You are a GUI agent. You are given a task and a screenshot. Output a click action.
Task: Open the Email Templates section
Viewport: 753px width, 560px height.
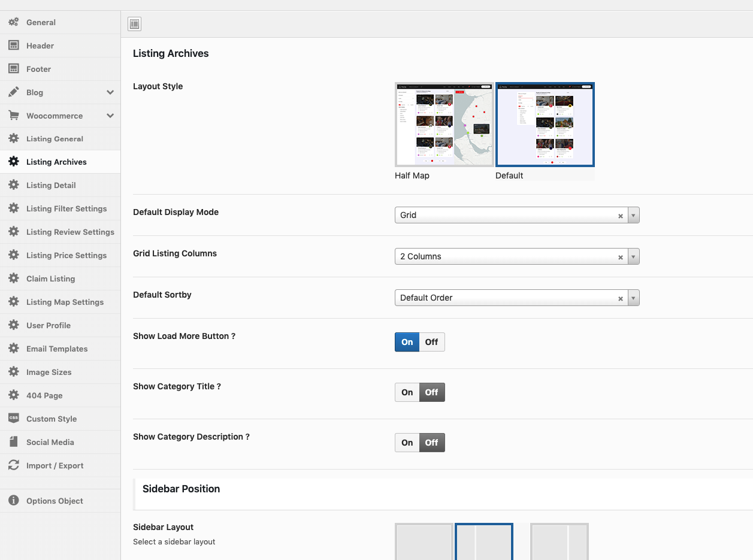pos(57,349)
